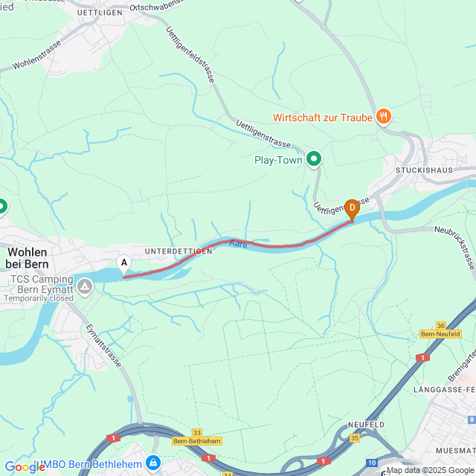This screenshot has height=476, width=476.
Task: Click the Stuckishaus locality label
Action: pyautogui.click(x=424, y=170)
